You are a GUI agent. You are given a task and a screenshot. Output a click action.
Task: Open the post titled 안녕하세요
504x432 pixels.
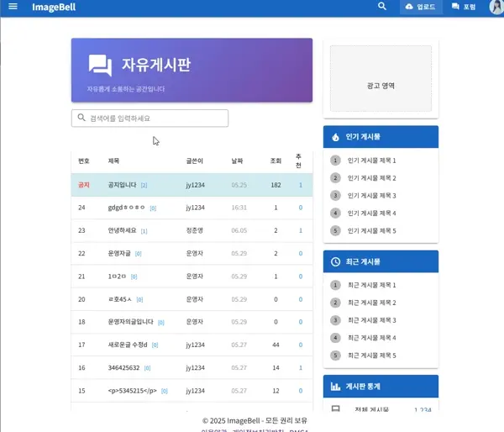pyautogui.click(x=122, y=230)
